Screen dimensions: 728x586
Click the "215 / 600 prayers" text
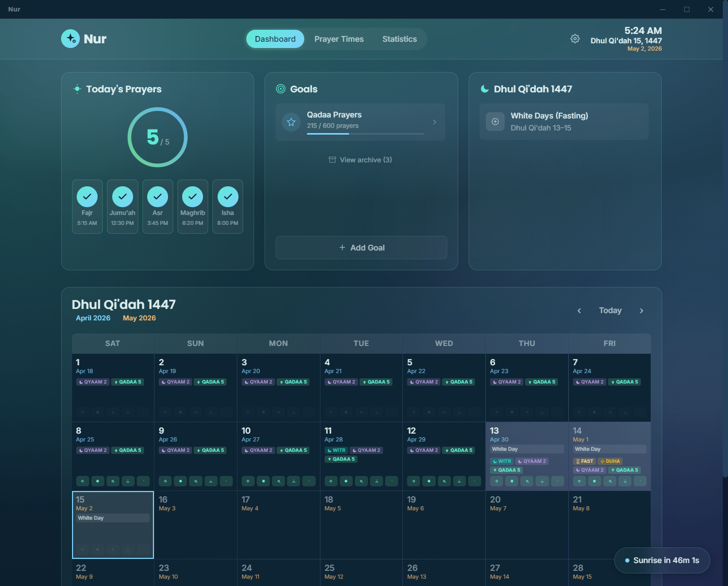(333, 126)
